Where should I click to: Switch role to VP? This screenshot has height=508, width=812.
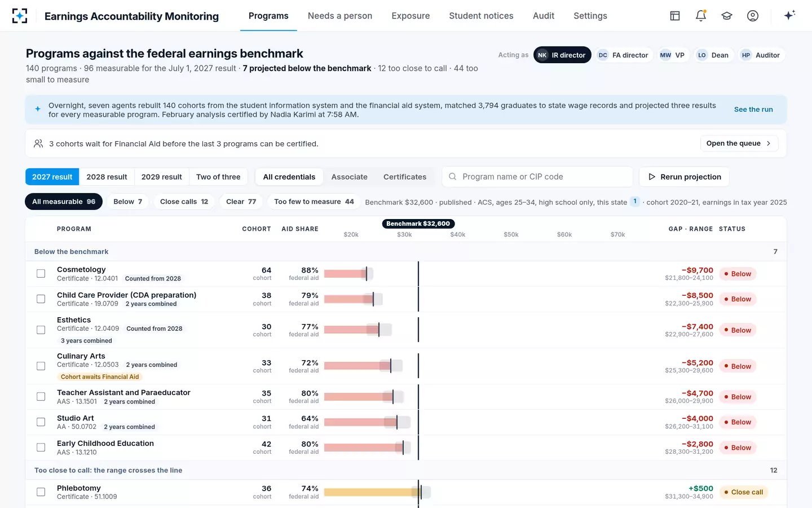coord(672,55)
